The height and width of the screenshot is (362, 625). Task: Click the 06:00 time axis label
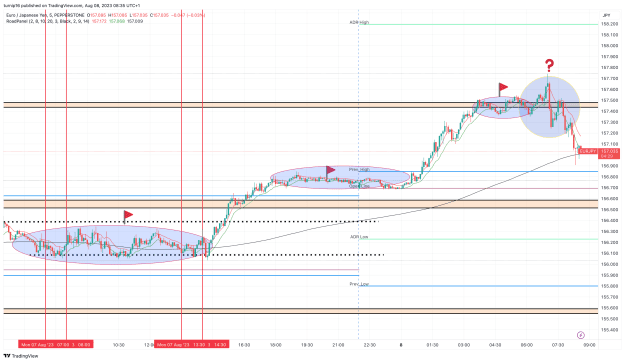point(527,345)
